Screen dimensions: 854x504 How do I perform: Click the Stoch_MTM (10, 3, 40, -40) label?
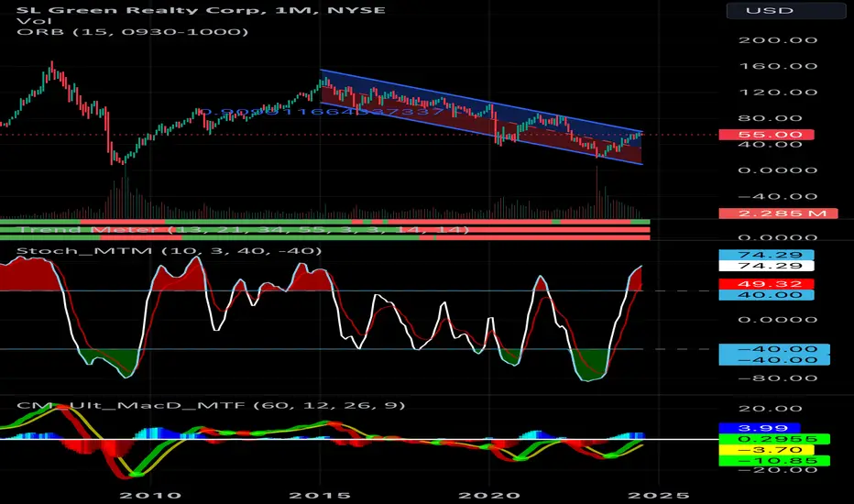click(x=169, y=251)
